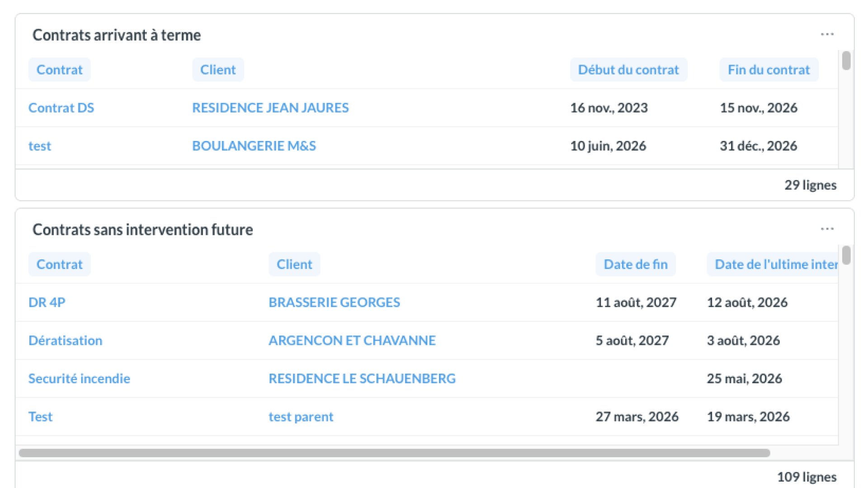Click the 109 lignes row count
The width and height of the screenshot is (868, 488).
pos(807,477)
